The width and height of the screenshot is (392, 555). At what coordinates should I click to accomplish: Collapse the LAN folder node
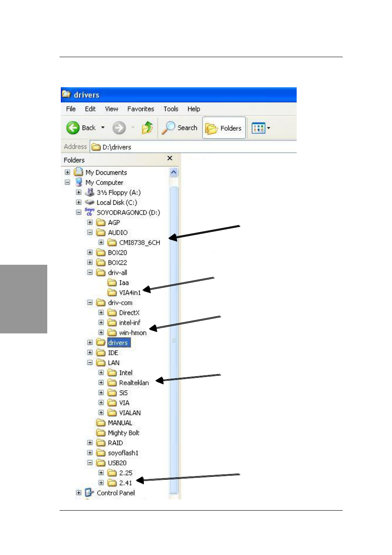90,363
